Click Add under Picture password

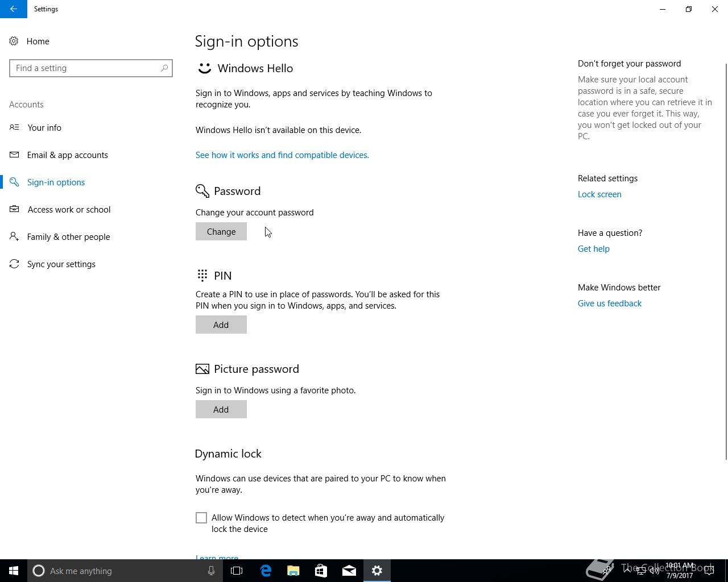click(x=221, y=409)
